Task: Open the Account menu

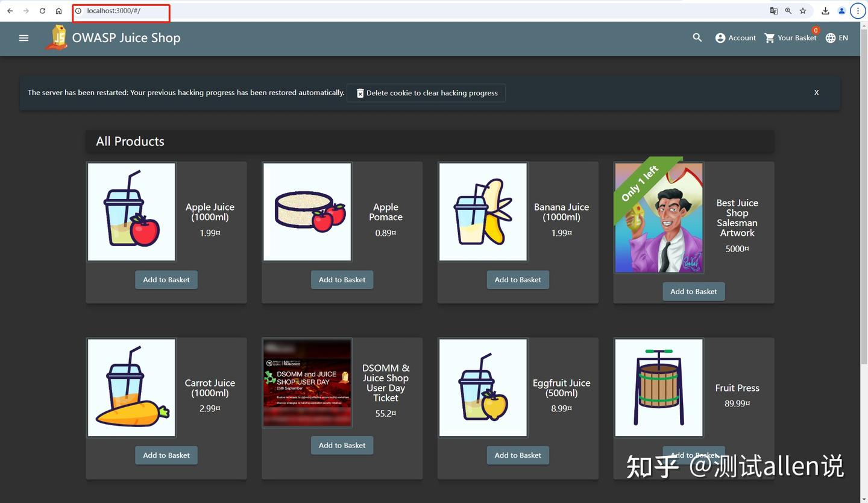Action: [735, 37]
